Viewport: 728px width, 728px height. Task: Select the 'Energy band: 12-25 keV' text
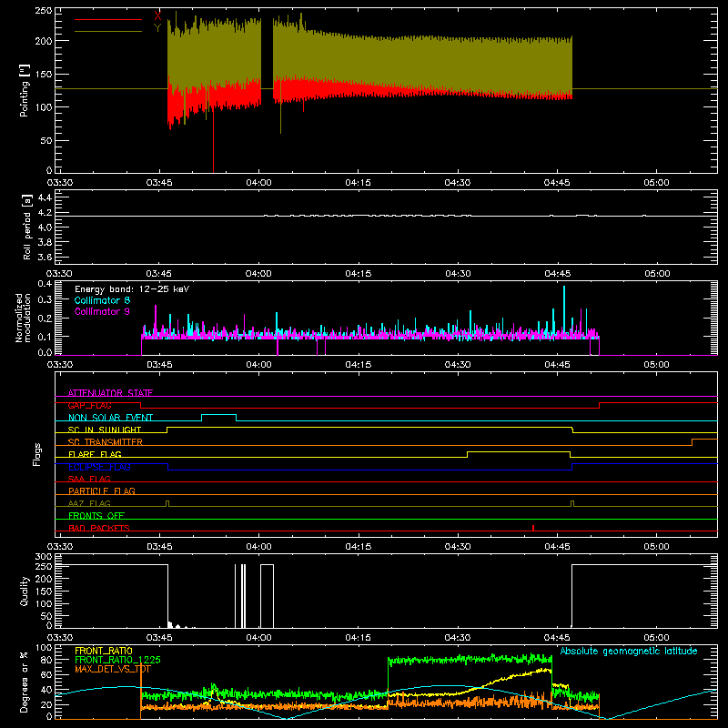coord(132,289)
